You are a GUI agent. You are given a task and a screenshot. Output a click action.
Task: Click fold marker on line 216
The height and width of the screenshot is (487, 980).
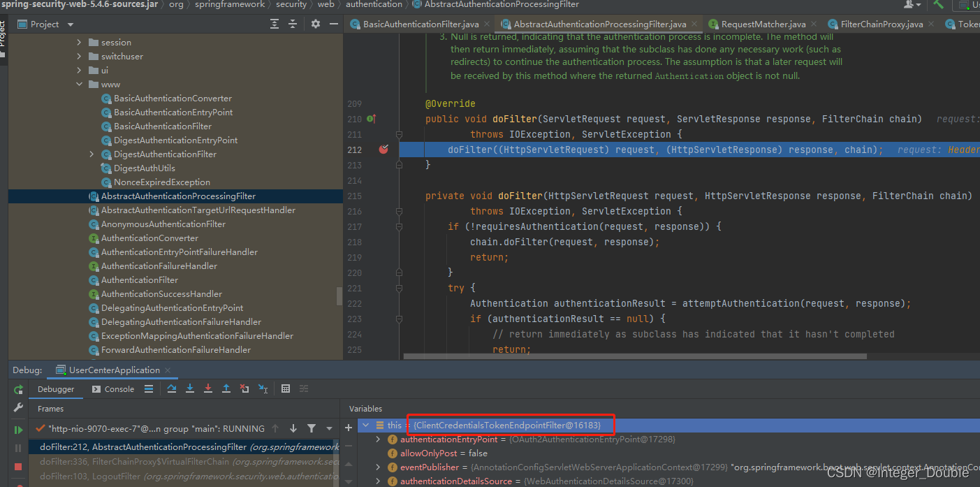pos(399,211)
